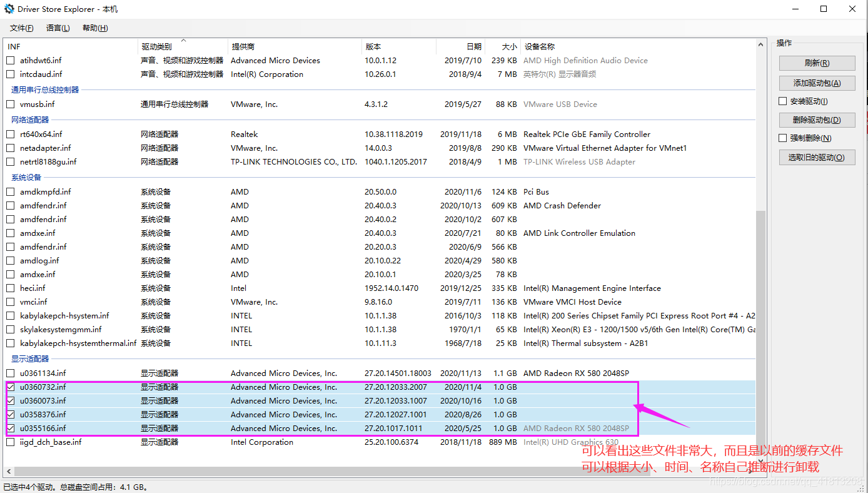868x493 pixels.
Task: Open the 帮助(H) menu
Action: (x=94, y=28)
